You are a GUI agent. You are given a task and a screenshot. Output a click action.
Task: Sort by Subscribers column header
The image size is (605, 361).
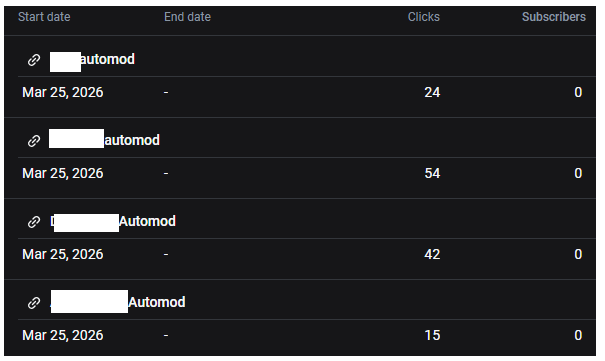tap(554, 17)
